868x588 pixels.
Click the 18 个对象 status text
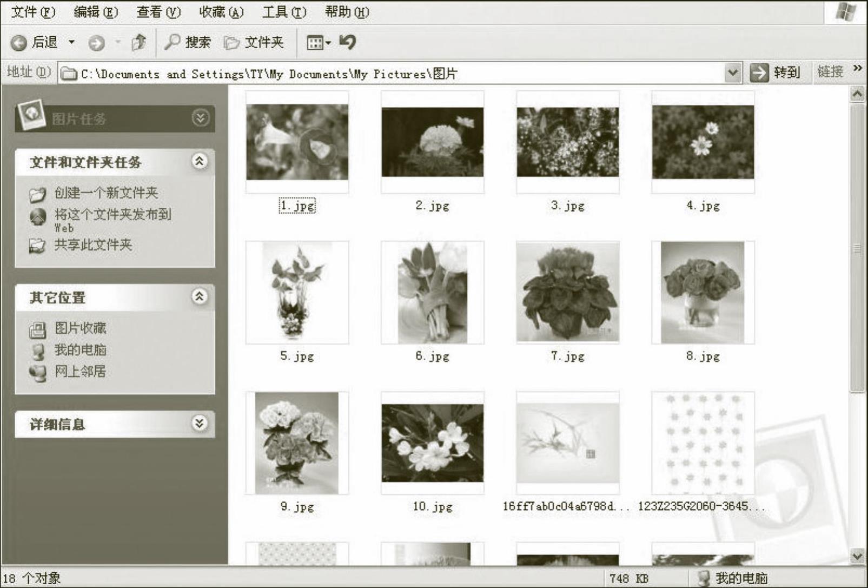[32, 578]
